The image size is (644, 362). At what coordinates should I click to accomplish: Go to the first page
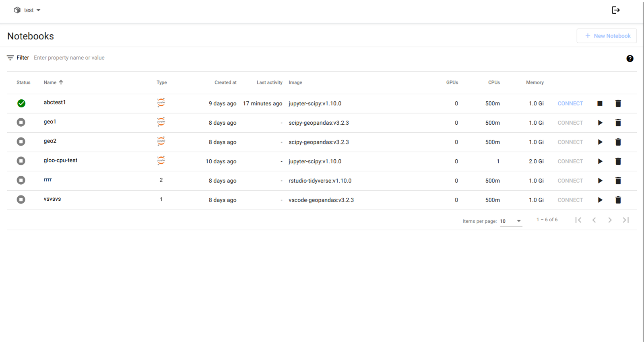coord(578,220)
